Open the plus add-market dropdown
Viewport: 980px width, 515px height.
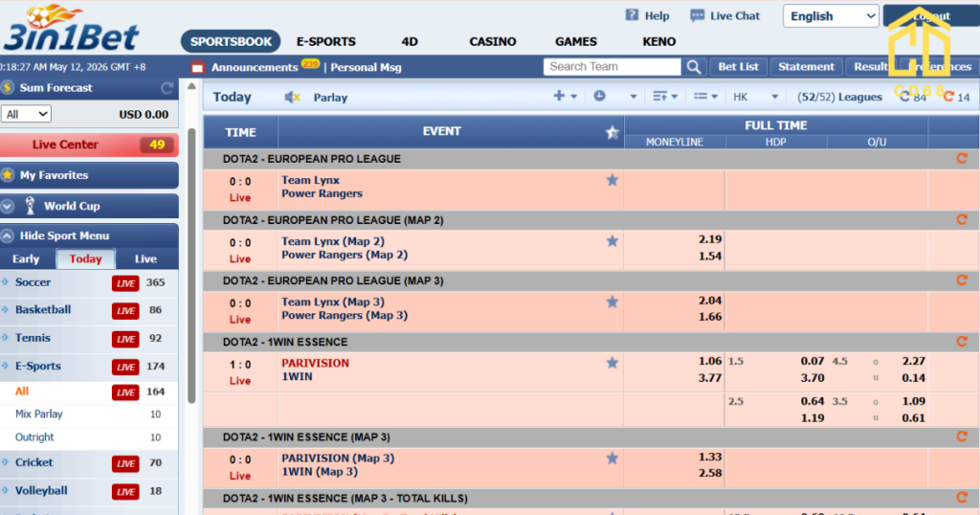pyautogui.click(x=565, y=97)
